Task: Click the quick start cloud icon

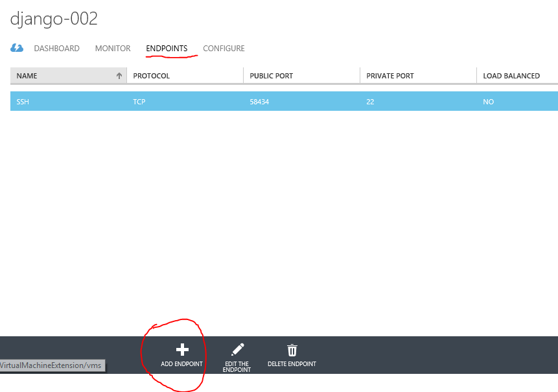Action: pyautogui.click(x=17, y=48)
